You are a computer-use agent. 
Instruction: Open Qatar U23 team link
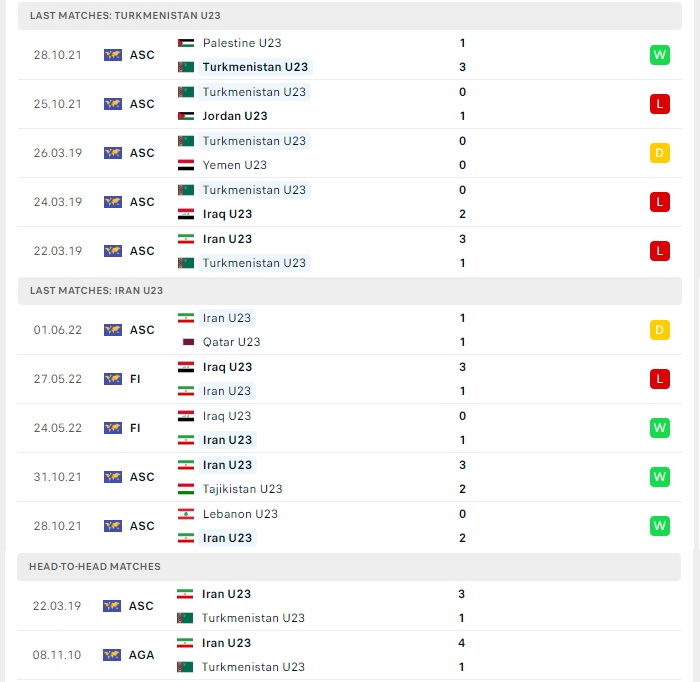point(231,342)
